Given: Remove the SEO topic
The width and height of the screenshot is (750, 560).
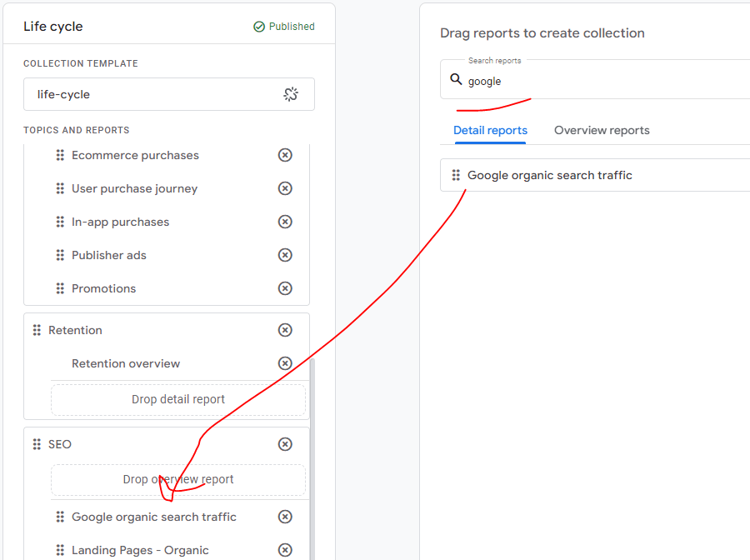Looking at the screenshot, I should 285,444.
